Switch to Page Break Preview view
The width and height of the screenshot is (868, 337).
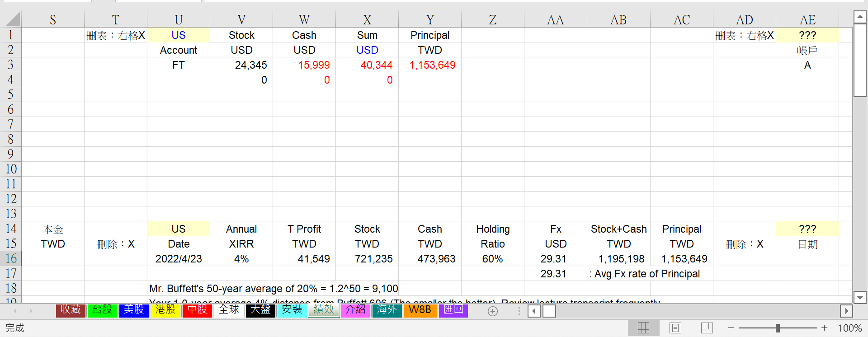[x=707, y=328]
